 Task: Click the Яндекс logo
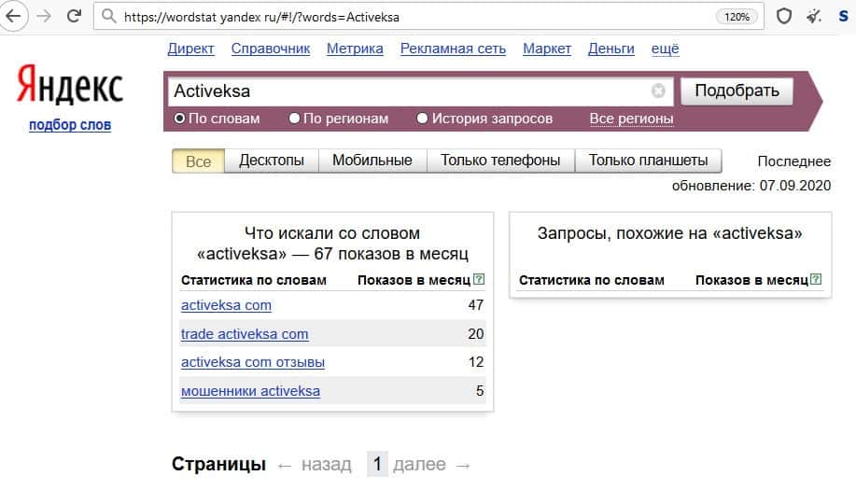click(x=70, y=89)
